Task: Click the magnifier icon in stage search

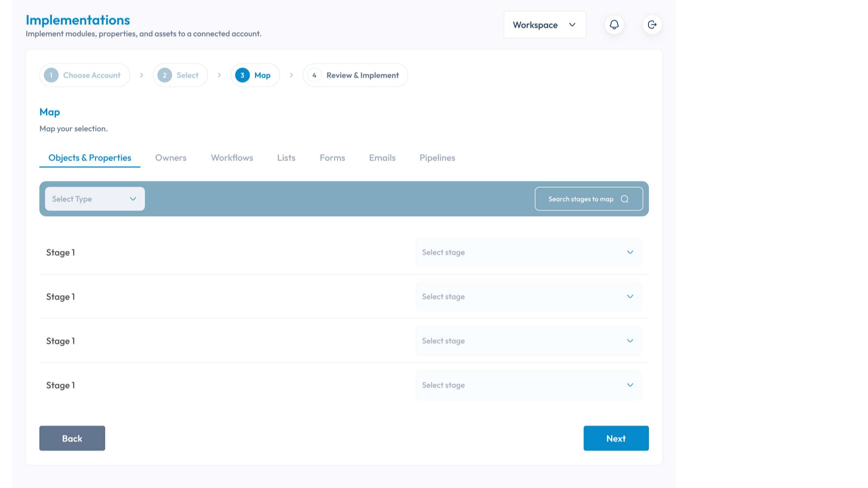Action: pyautogui.click(x=625, y=199)
